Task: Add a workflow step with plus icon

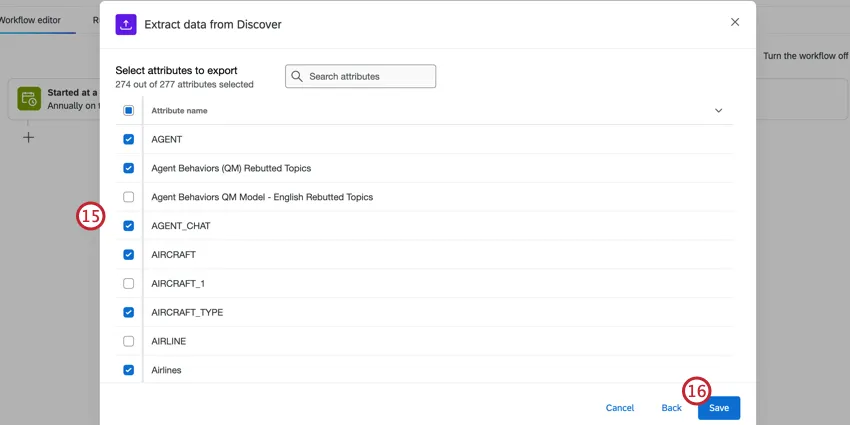Action: pyautogui.click(x=29, y=137)
